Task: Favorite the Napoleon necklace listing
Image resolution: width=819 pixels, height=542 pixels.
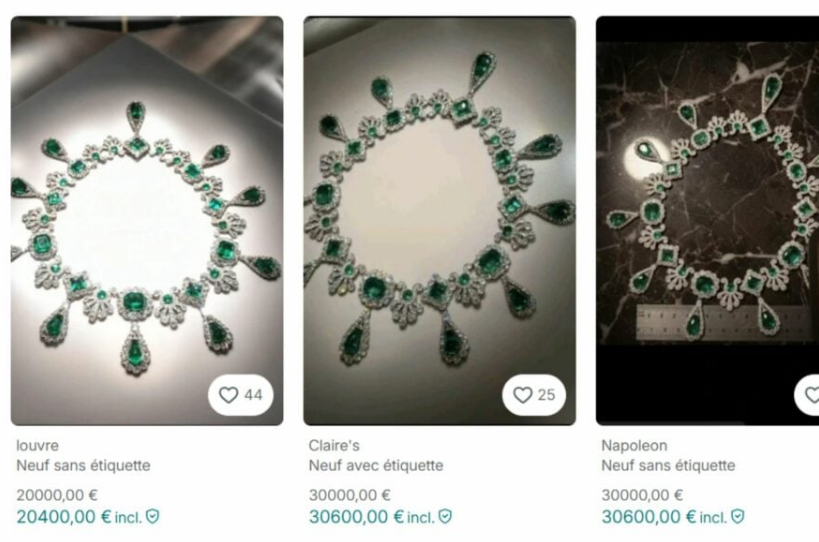Action: (807, 395)
